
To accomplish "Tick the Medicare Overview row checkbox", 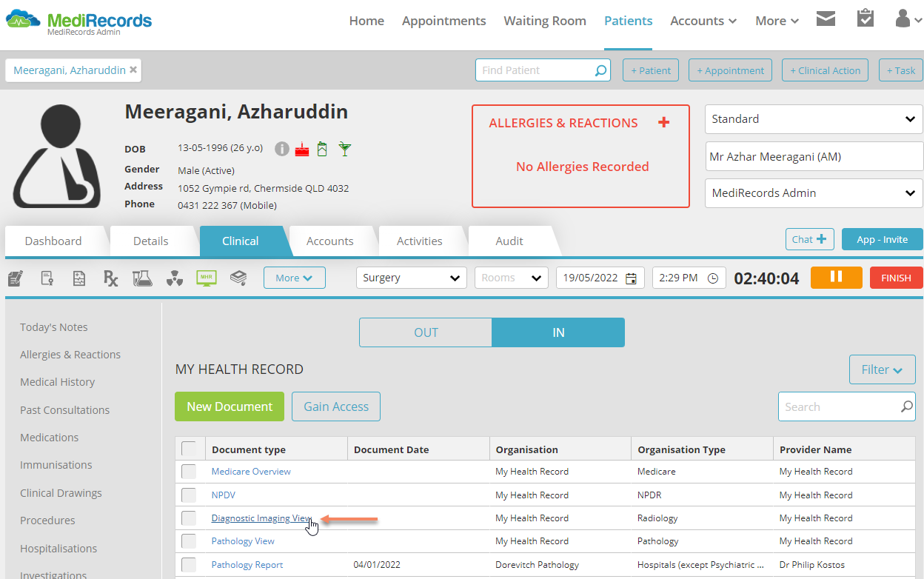I will (x=190, y=472).
